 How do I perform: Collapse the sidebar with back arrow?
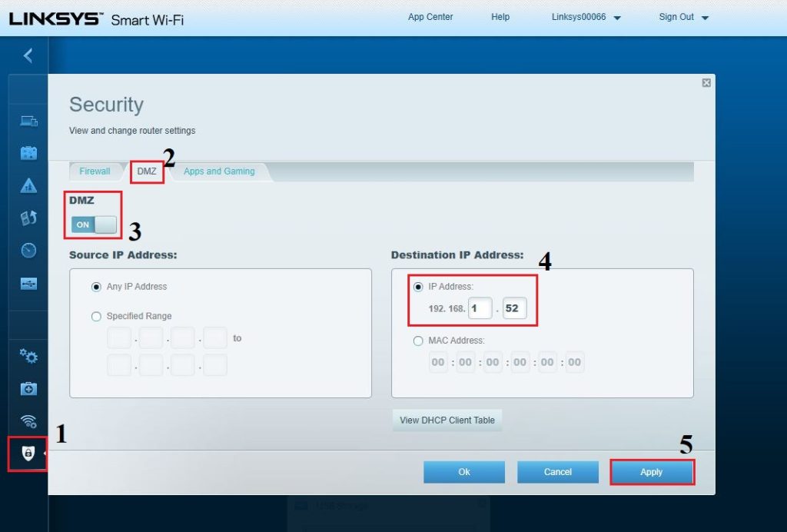tap(28, 55)
